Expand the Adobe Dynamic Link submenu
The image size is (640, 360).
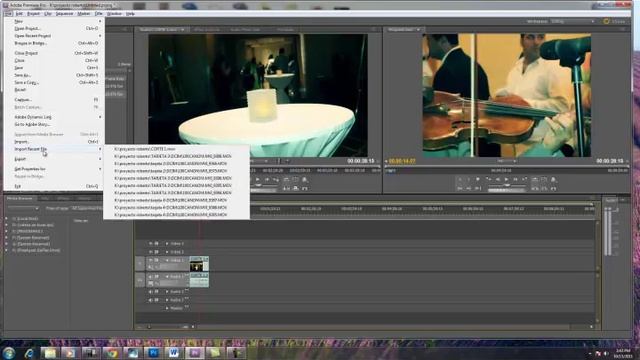tap(54, 117)
